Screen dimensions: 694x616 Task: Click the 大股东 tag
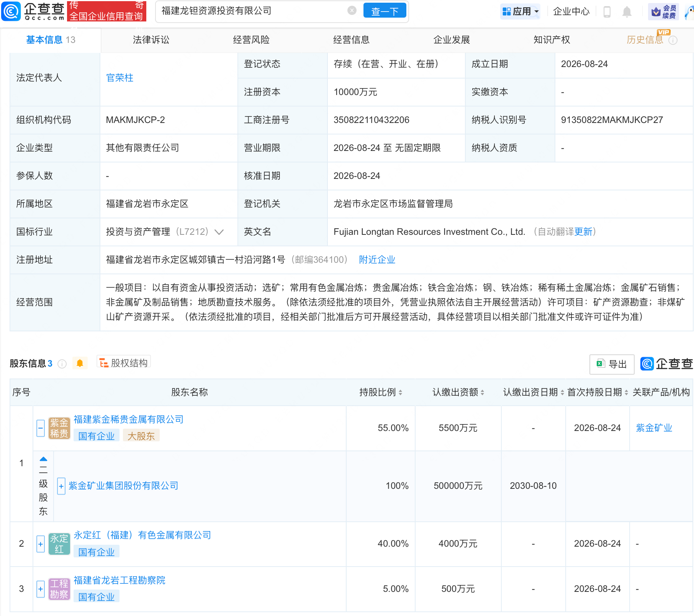tap(141, 436)
